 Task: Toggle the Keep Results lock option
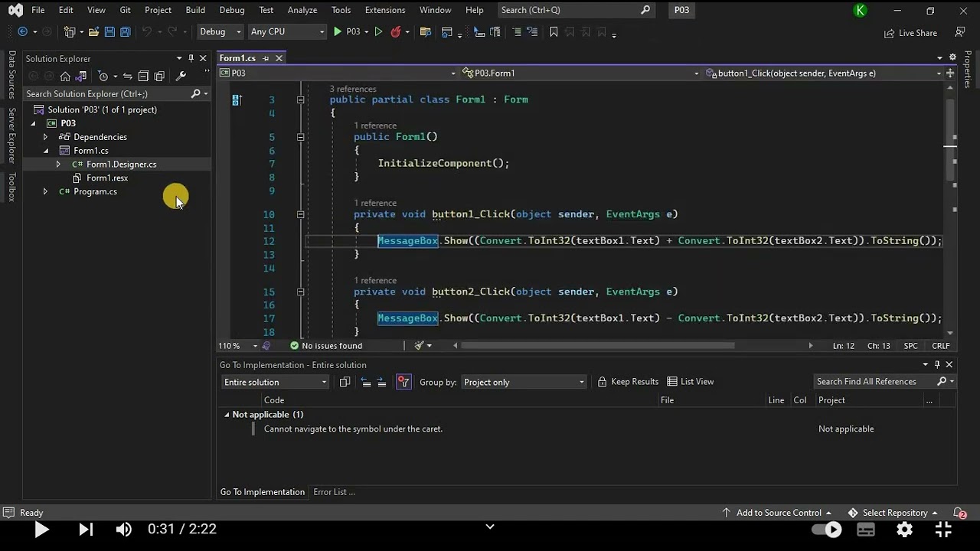coord(628,381)
